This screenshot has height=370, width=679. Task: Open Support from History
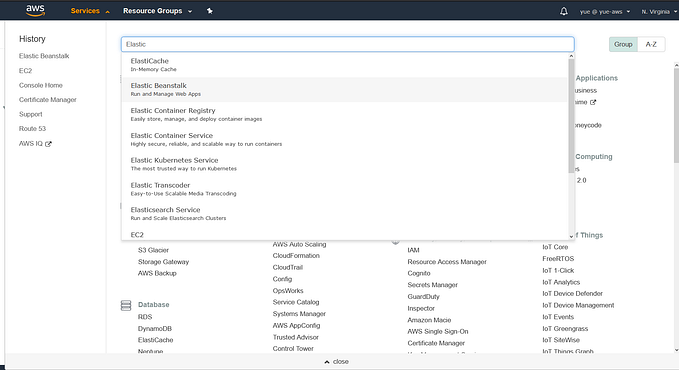coord(30,114)
